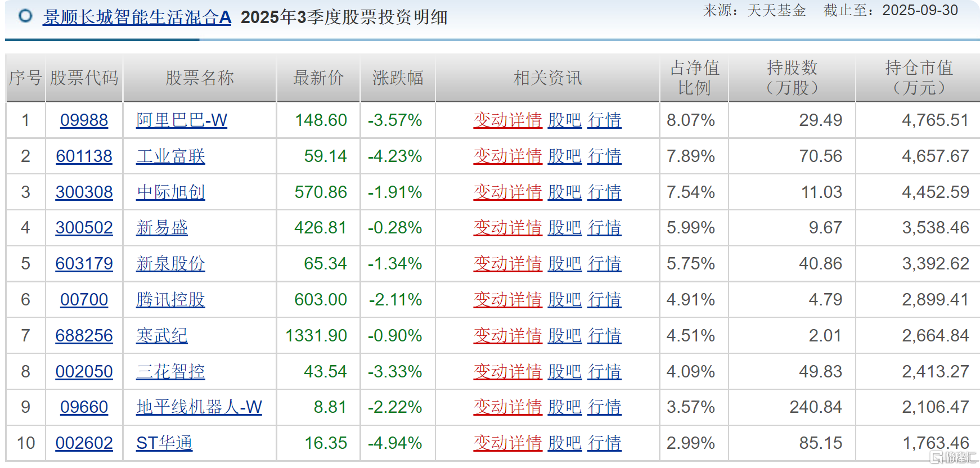Click the 阿里巴巴-W stock name

(182, 120)
